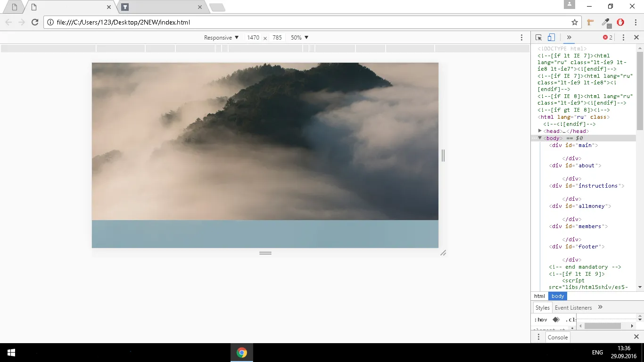Select body in the breadcrumb bar
The image size is (644, 362).
(x=558, y=296)
